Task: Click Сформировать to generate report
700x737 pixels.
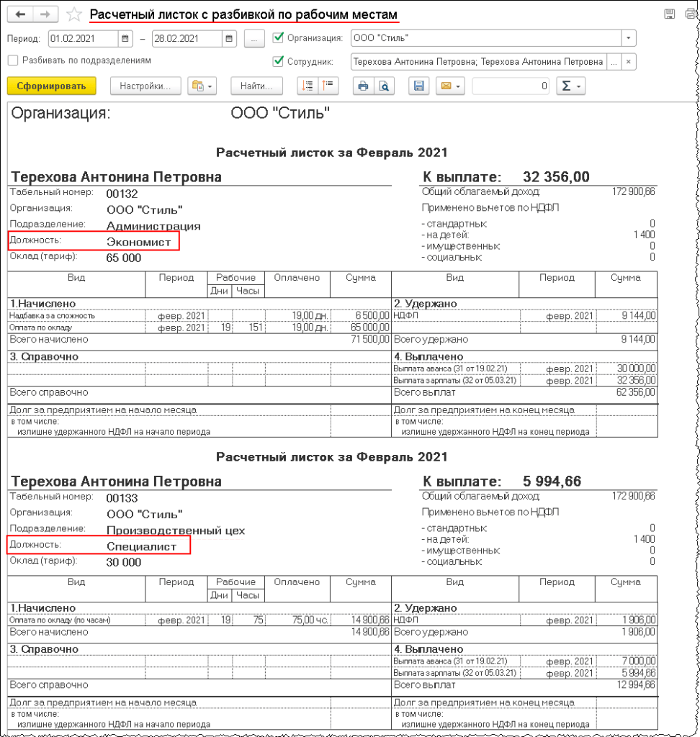Action: 52,86
